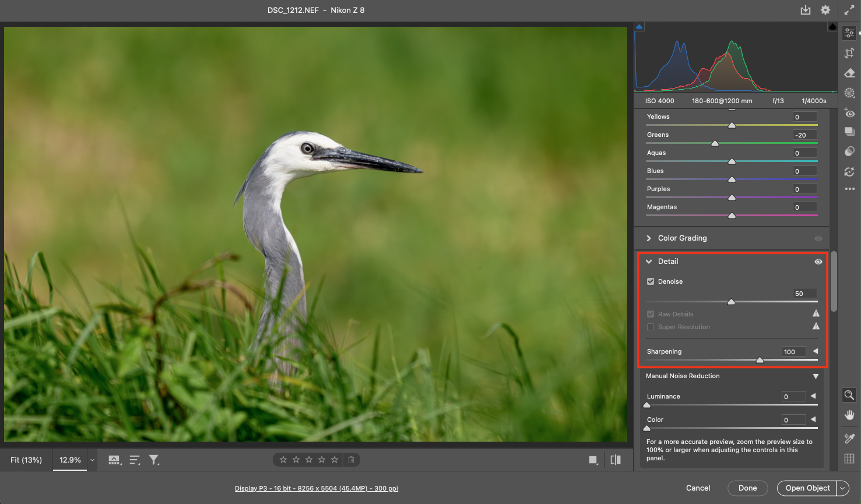Viewport: 861px width, 504px height.
Task: Click the save image icon
Action: (x=806, y=10)
